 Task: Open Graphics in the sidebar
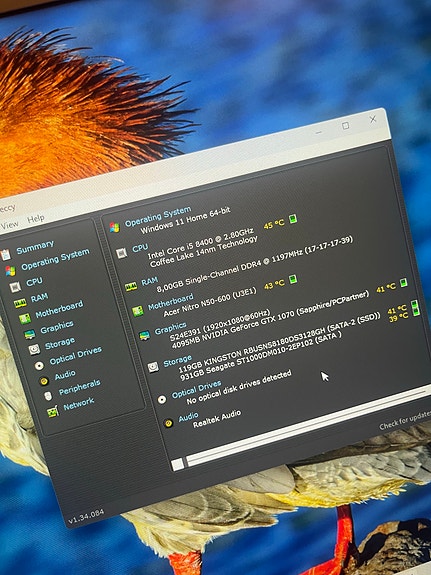point(57,327)
